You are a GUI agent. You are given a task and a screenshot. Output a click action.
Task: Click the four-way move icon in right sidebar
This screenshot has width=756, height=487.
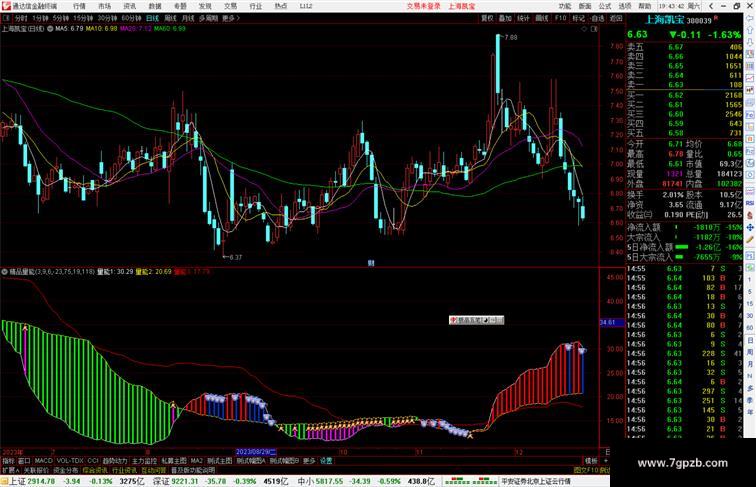click(x=750, y=227)
